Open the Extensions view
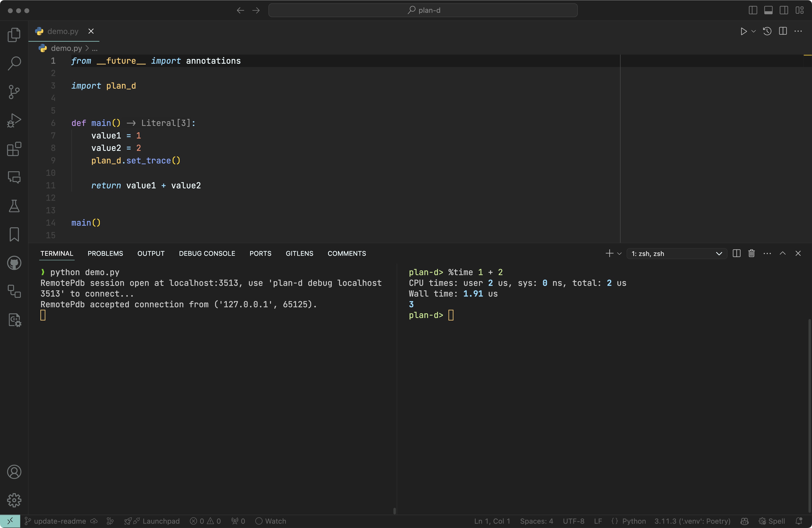This screenshot has height=528, width=812. (14, 149)
